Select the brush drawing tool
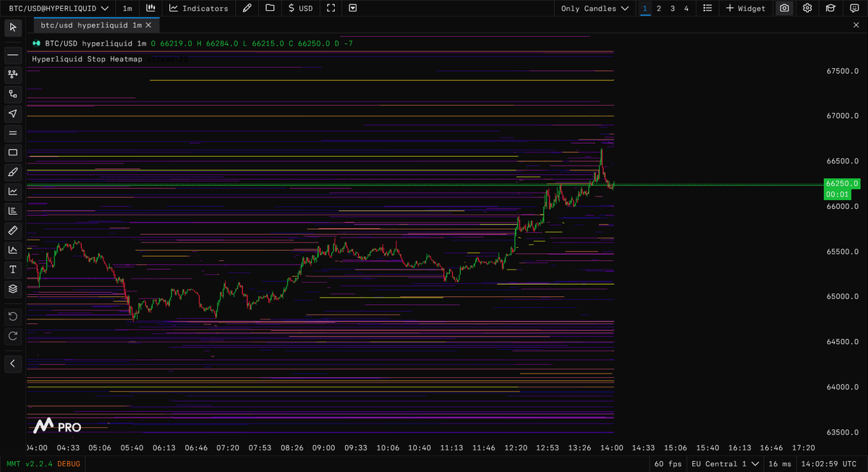 point(12,172)
